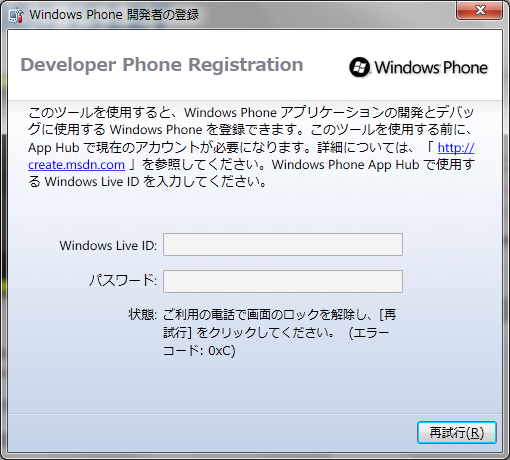Click the Windows Live ID: label

coord(108,246)
